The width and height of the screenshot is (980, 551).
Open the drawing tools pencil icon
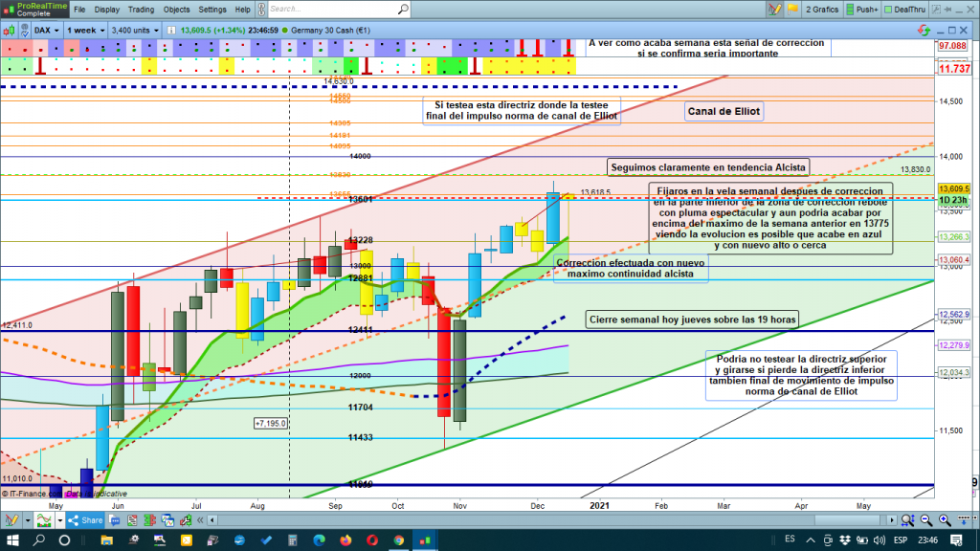[11, 519]
